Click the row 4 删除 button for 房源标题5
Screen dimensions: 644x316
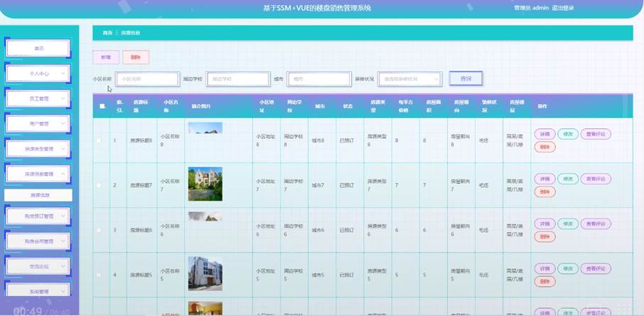(544, 281)
